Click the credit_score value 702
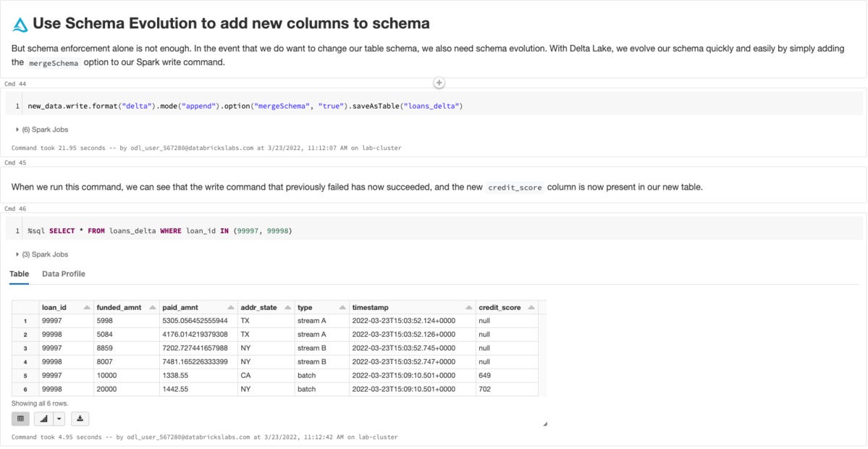The width and height of the screenshot is (868, 449). click(485, 389)
